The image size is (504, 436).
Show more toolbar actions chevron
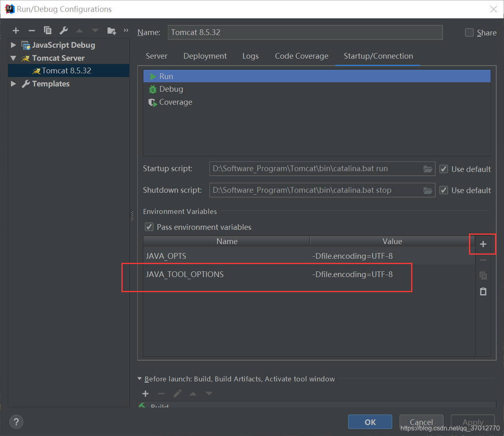pos(126,30)
